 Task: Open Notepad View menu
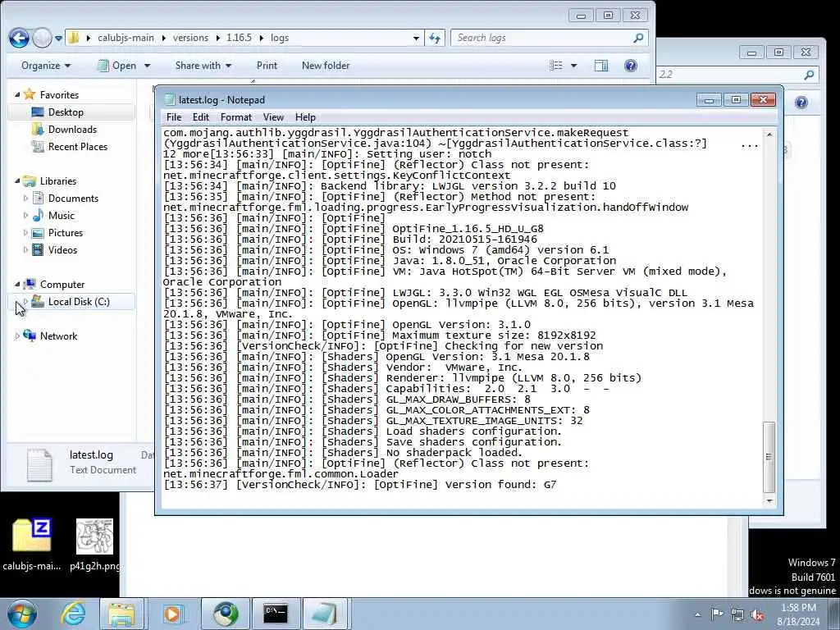coord(273,116)
